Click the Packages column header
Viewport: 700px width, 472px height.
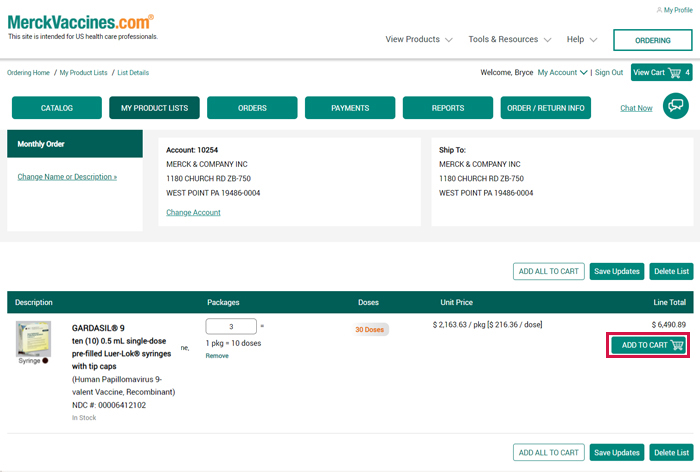tap(223, 302)
